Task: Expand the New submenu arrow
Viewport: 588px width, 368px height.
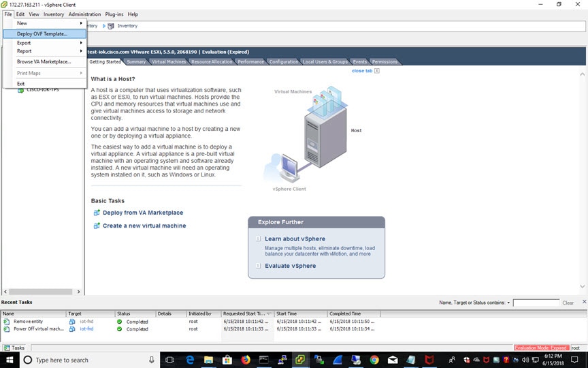Action: [81, 23]
